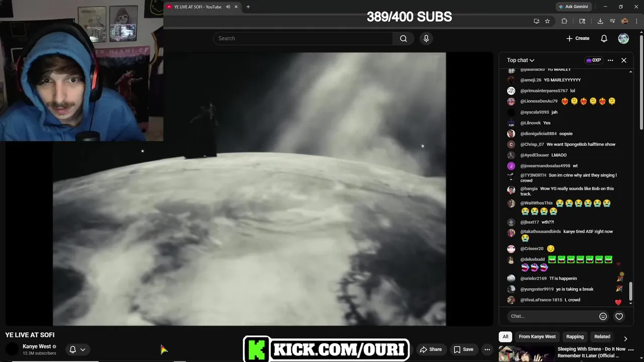The height and width of the screenshot is (362, 644).
Task: Open Sleeping With Sirens video thumbnail
Action: tap(526, 354)
